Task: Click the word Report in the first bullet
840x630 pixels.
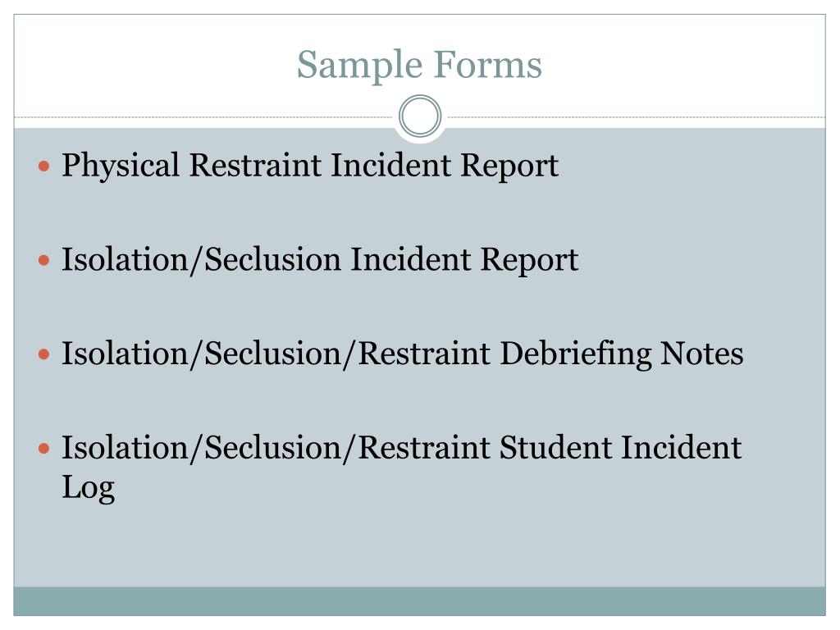Action: tap(509, 167)
